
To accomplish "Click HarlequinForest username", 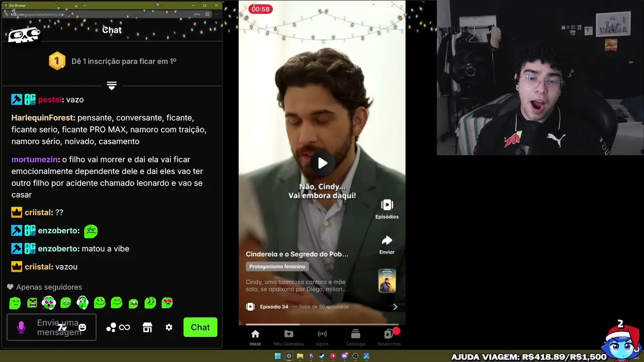I will tap(43, 118).
